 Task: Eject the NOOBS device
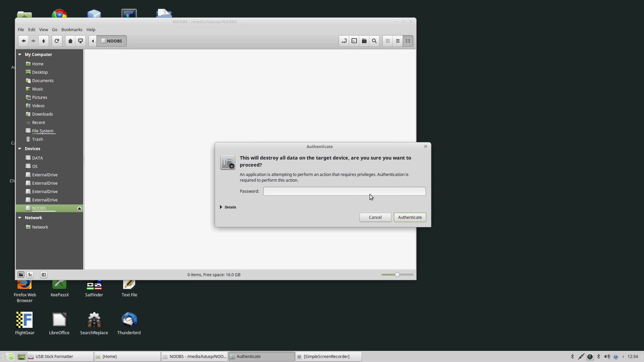click(79, 208)
